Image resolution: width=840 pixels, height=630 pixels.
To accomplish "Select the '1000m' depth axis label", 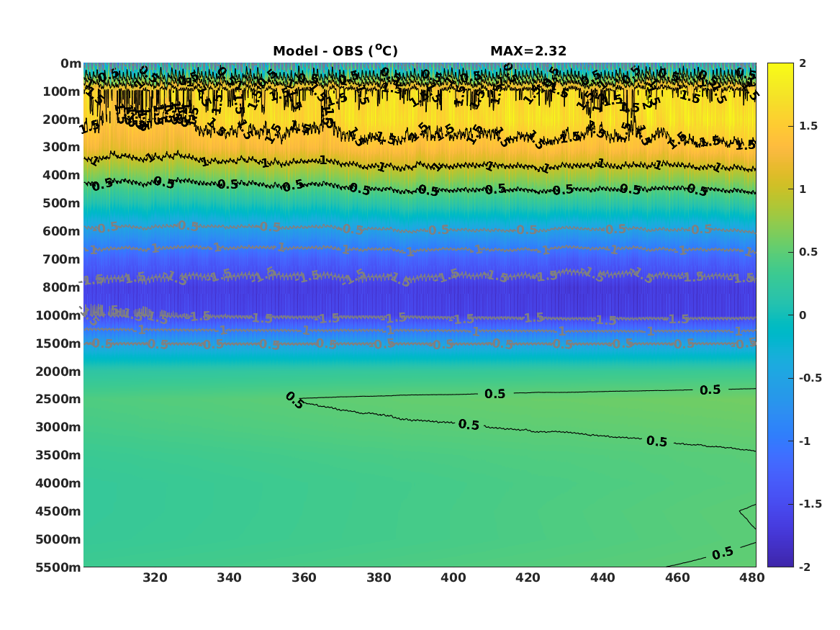I will (58, 315).
